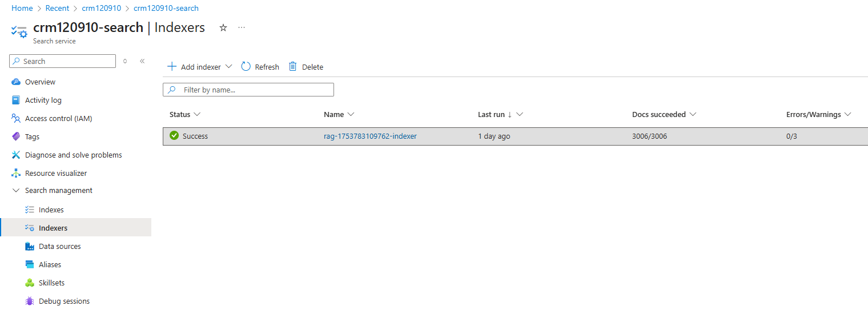
Task: Click in the sidebar Search field
Action: point(63,61)
